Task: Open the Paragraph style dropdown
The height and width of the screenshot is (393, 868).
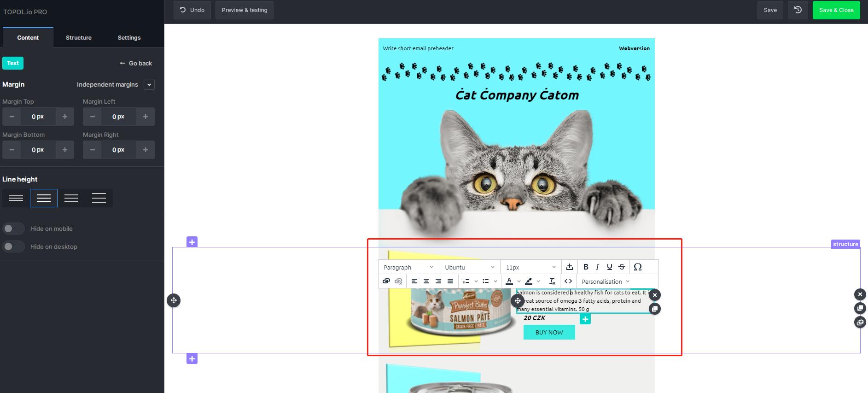Action: tap(408, 267)
